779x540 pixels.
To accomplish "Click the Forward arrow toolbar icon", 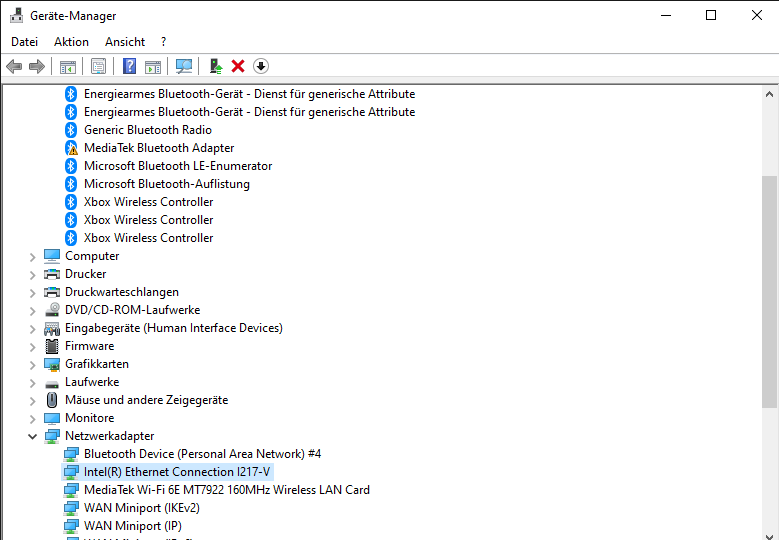I will point(37,66).
